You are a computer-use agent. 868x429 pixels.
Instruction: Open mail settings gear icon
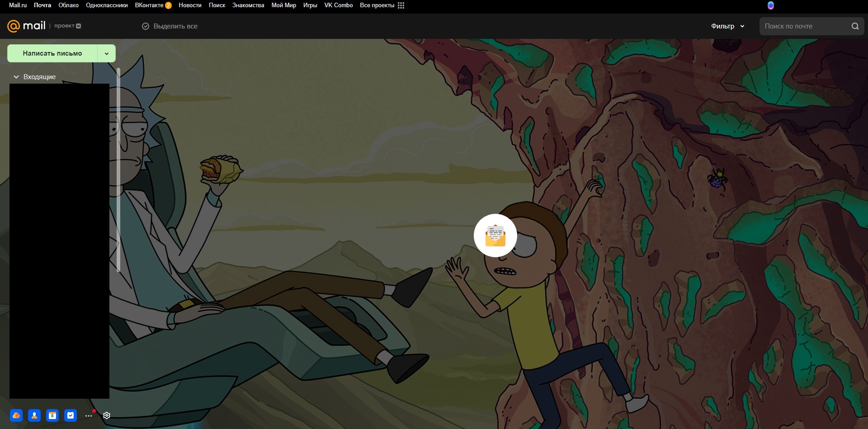tap(107, 415)
